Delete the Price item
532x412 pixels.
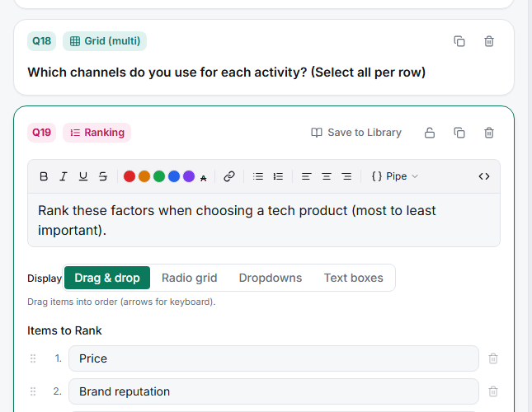click(x=493, y=358)
